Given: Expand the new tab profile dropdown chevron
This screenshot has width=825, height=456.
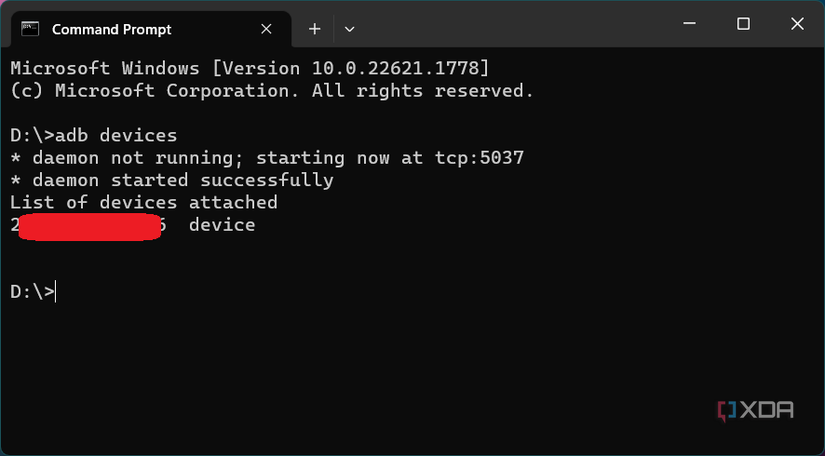Looking at the screenshot, I should point(349,29).
